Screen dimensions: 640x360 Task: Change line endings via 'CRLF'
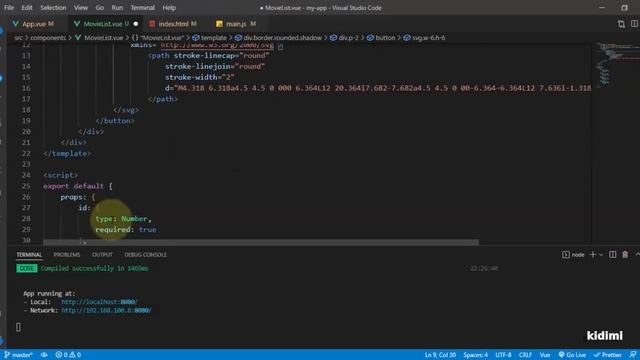click(x=525, y=355)
